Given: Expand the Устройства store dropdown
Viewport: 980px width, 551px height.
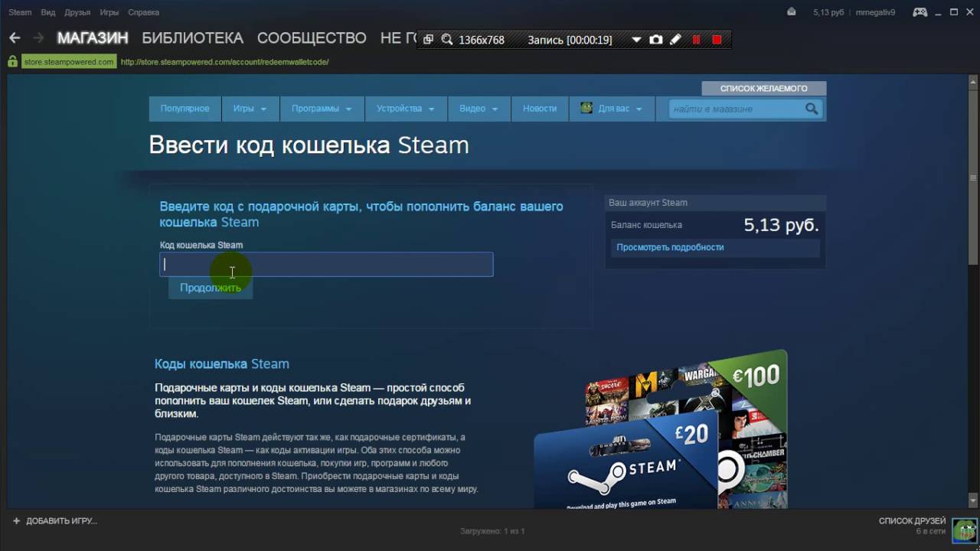Looking at the screenshot, I should pyautogui.click(x=406, y=109).
